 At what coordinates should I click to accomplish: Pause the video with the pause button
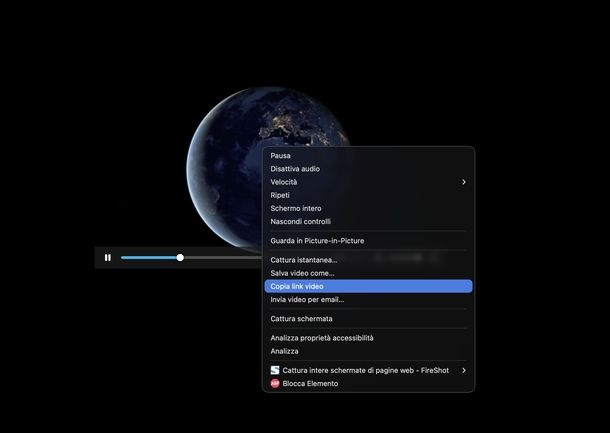click(108, 258)
